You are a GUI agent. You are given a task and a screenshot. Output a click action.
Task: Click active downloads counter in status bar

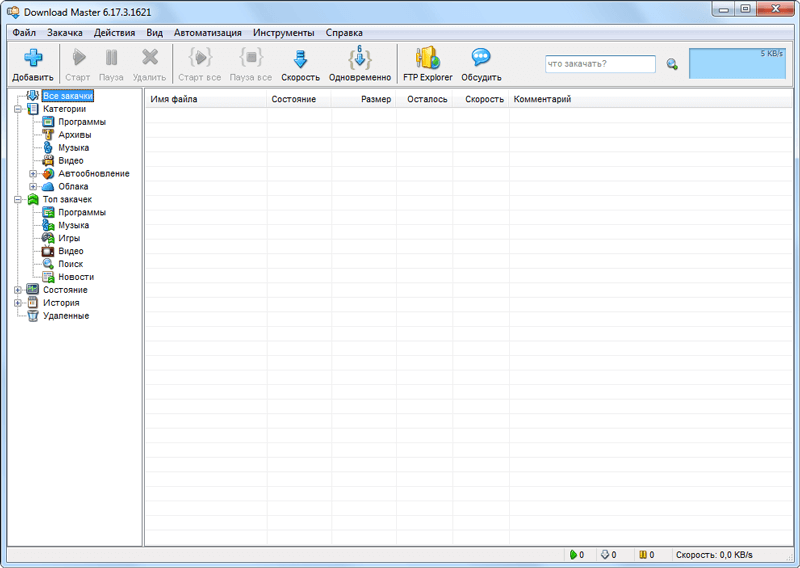(577, 555)
